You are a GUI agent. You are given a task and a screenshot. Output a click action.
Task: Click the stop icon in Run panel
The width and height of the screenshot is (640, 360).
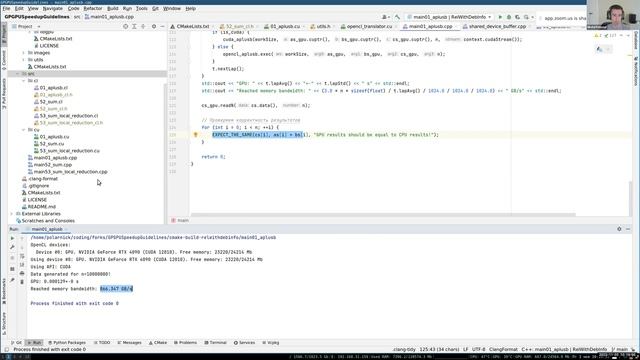pyautogui.click(x=12, y=258)
